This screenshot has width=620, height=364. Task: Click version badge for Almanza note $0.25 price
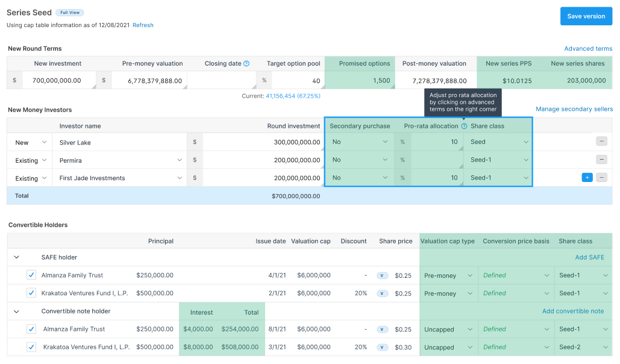pyautogui.click(x=382, y=329)
